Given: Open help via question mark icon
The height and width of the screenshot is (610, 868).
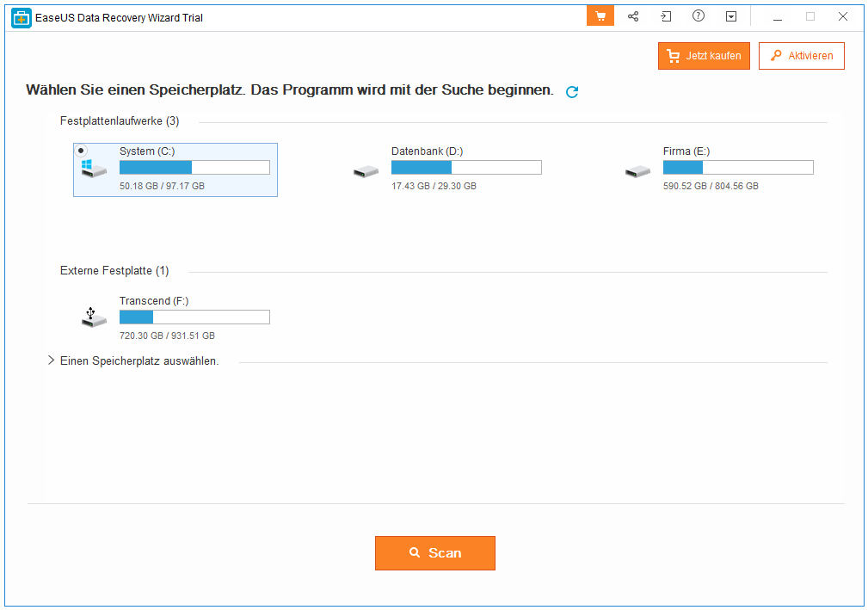Looking at the screenshot, I should pyautogui.click(x=699, y=16).
